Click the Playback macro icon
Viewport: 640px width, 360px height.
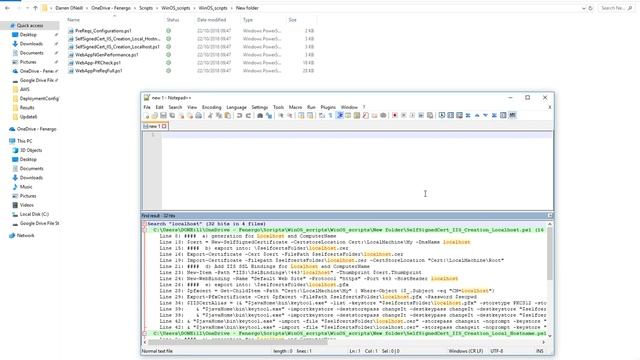412,116
